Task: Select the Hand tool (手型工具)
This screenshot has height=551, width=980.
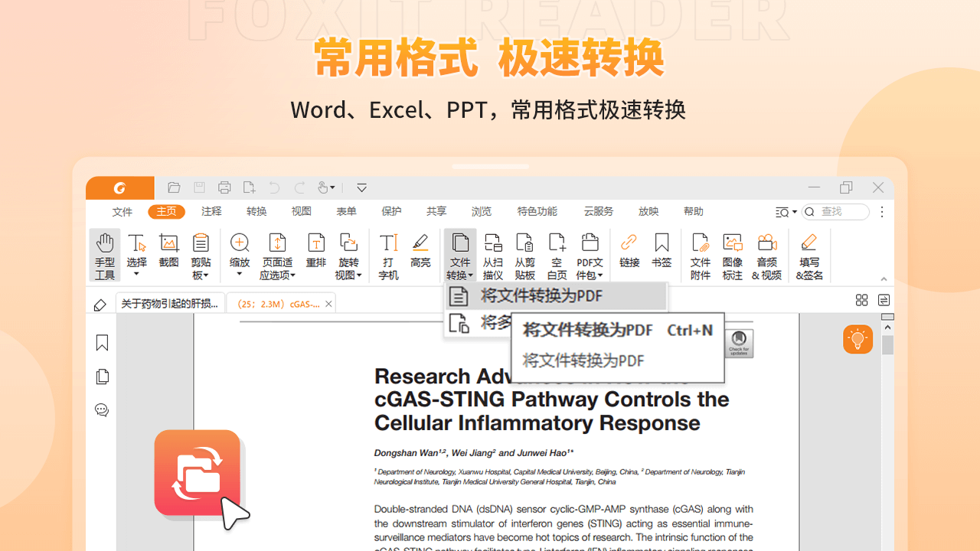Action: pos(105,255)
